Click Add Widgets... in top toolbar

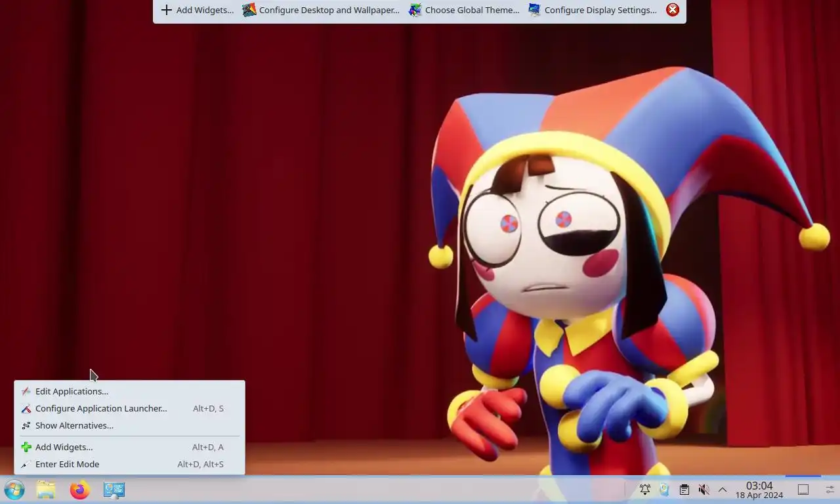(x=197, y=10)
